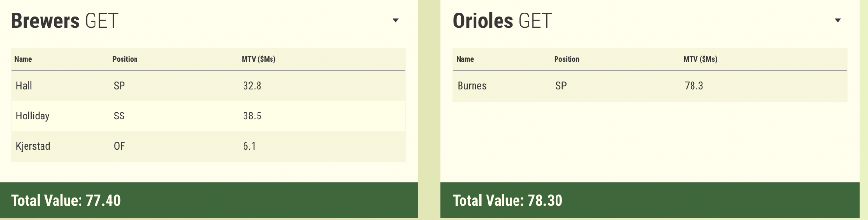The image size is (868, 220).
Task: Collapse the Orioles GET panel arrow
Action: 838,20
